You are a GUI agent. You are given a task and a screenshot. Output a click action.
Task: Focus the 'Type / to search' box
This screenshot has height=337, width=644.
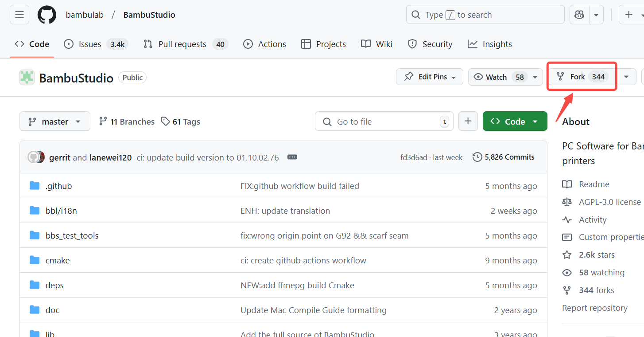485,15
